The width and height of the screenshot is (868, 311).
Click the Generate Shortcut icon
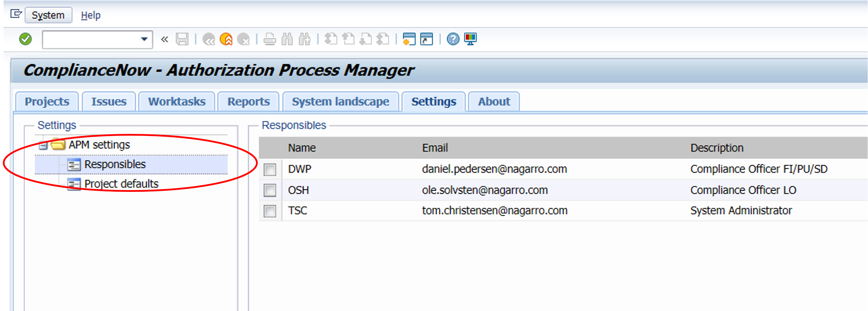click(427, 39)
